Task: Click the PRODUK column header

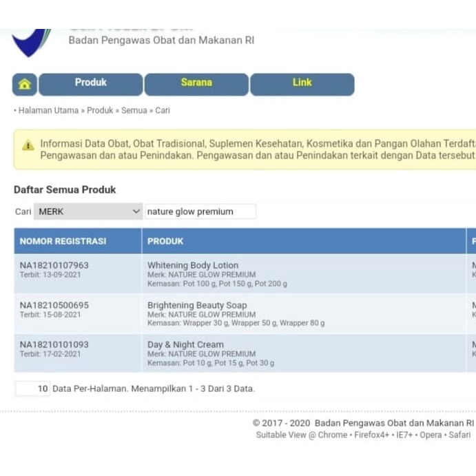Action: click(x=304, y=241)
